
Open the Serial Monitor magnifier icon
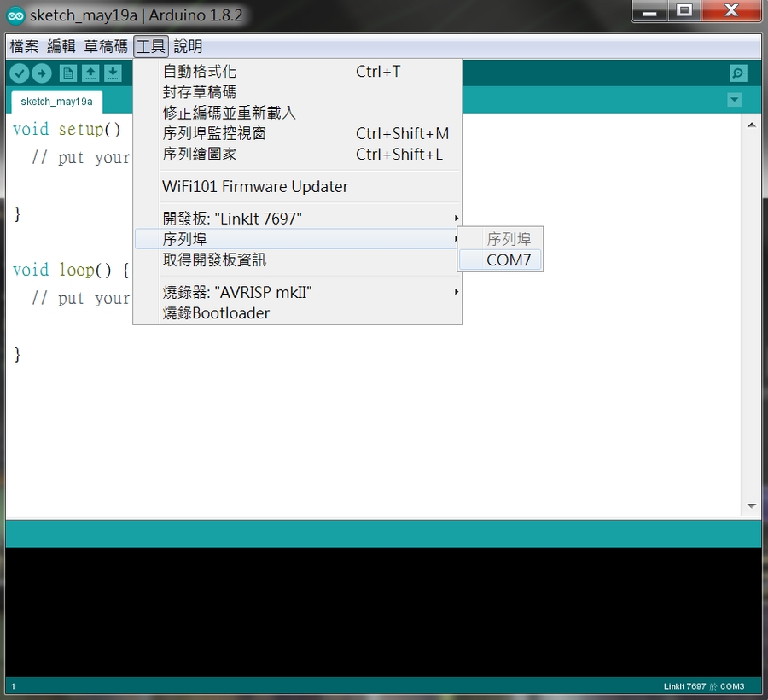738,73
